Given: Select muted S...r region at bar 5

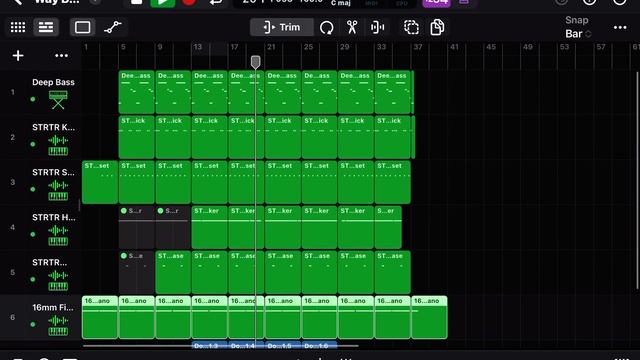Looking at the screenshot, I should pyautogui.click(x=136, y=227).
